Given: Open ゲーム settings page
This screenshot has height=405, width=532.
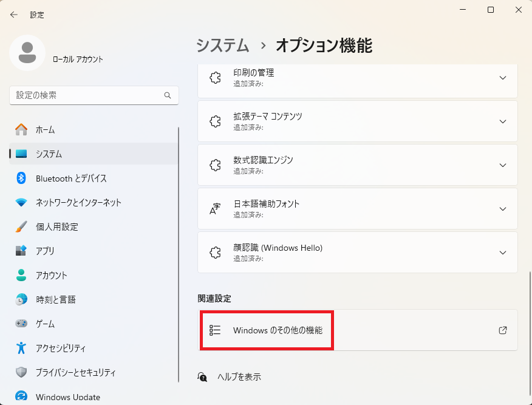Looking at the screenshot, I should 94,324.
